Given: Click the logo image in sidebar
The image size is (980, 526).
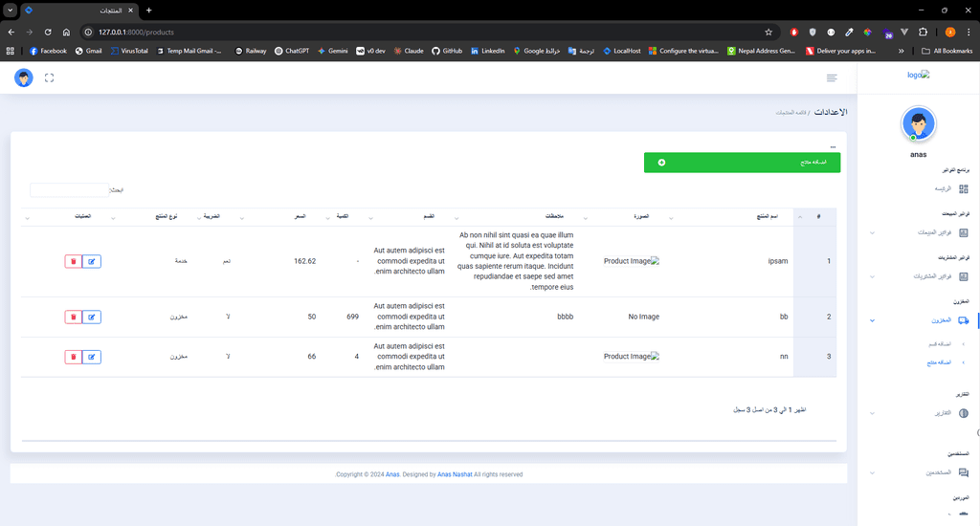Looking at the screenshot, I should (918, 75).
